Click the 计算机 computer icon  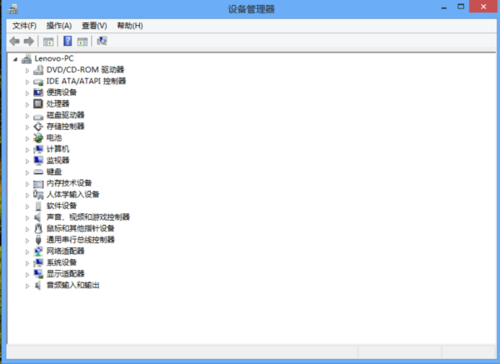tap(38, 149)
